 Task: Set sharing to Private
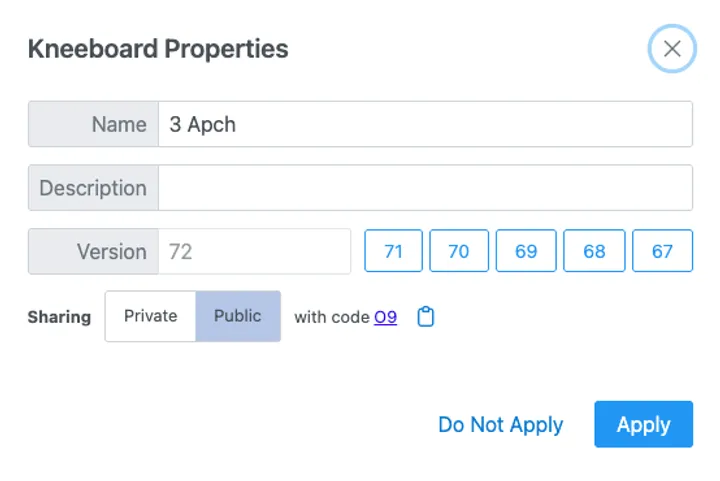(150, 316)
